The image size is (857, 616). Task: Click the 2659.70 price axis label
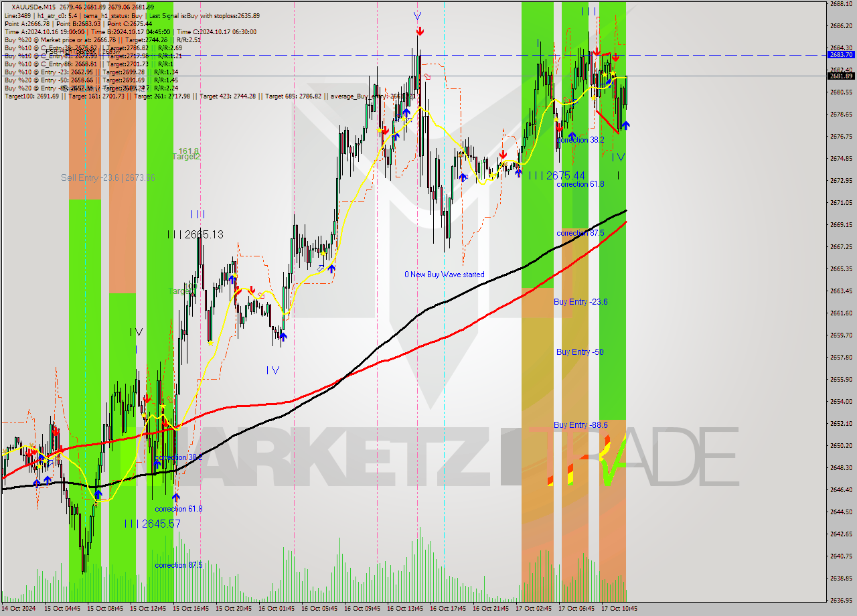click(841, 335)
